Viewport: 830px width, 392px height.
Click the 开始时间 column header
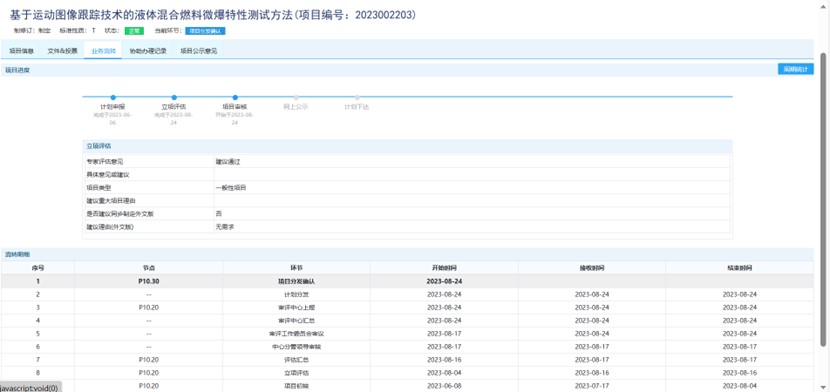pos(444,268)
